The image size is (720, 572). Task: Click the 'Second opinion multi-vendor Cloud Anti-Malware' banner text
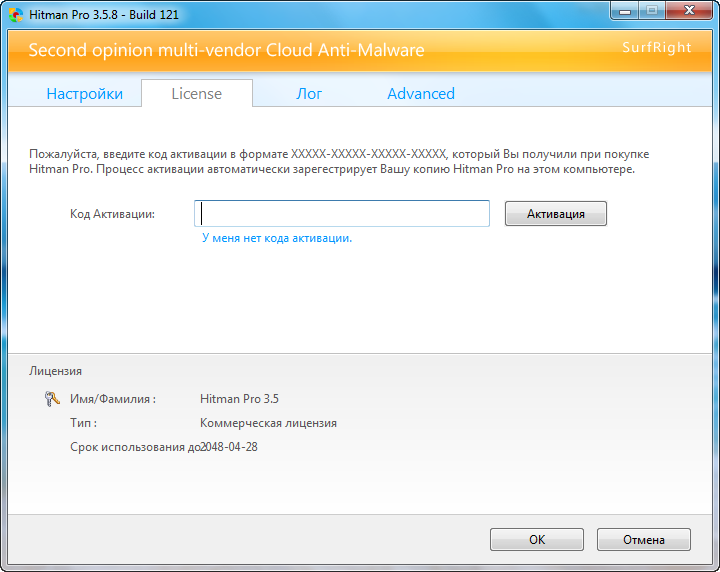[x=226, y=50]
